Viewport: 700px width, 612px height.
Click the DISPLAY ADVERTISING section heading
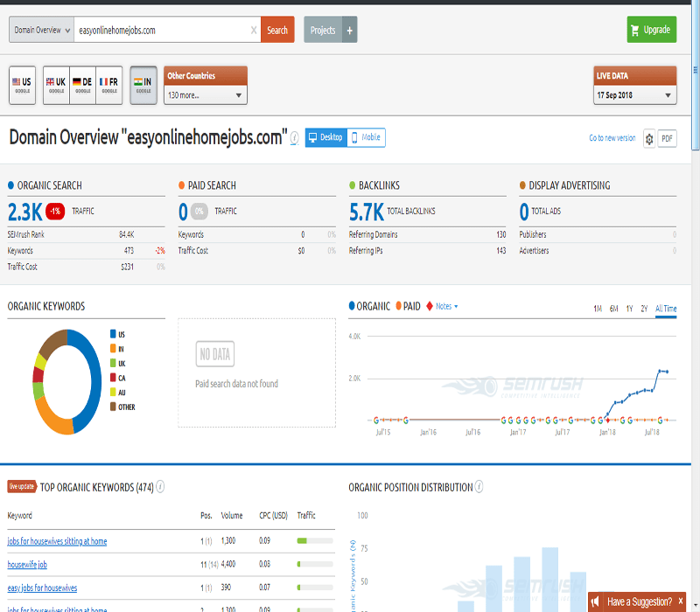(570, 185)
